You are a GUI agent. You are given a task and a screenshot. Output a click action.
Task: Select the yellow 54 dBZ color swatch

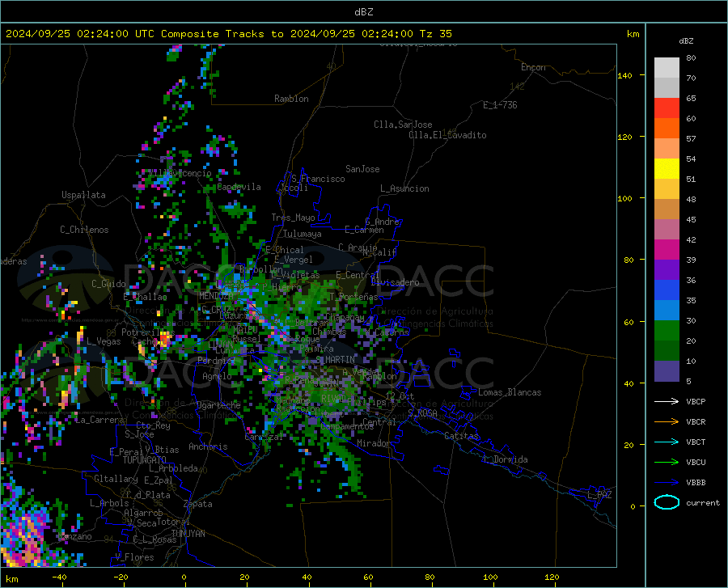pyautogui.click(x=667, y=169)
